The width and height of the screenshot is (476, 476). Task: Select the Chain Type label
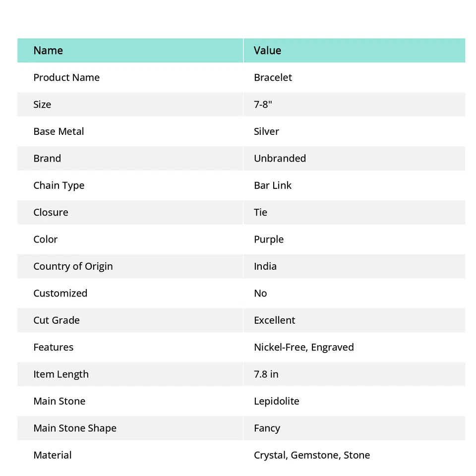(x=59, y=185)
